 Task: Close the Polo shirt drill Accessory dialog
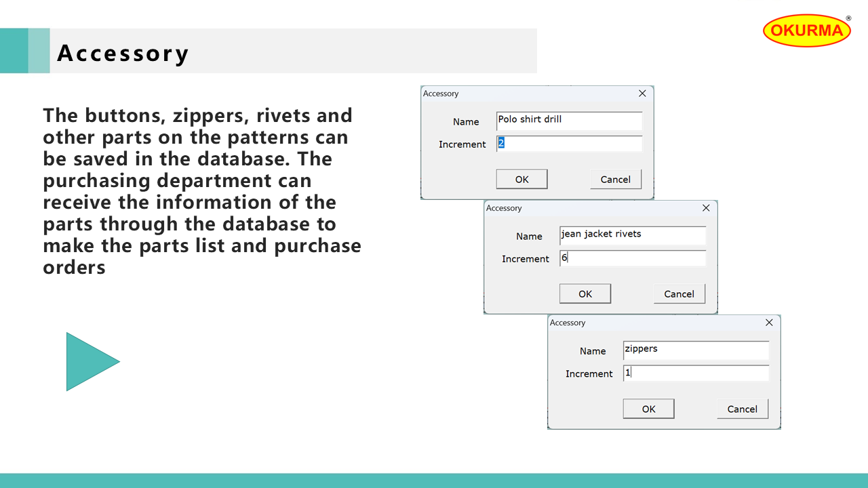[642, 94]
